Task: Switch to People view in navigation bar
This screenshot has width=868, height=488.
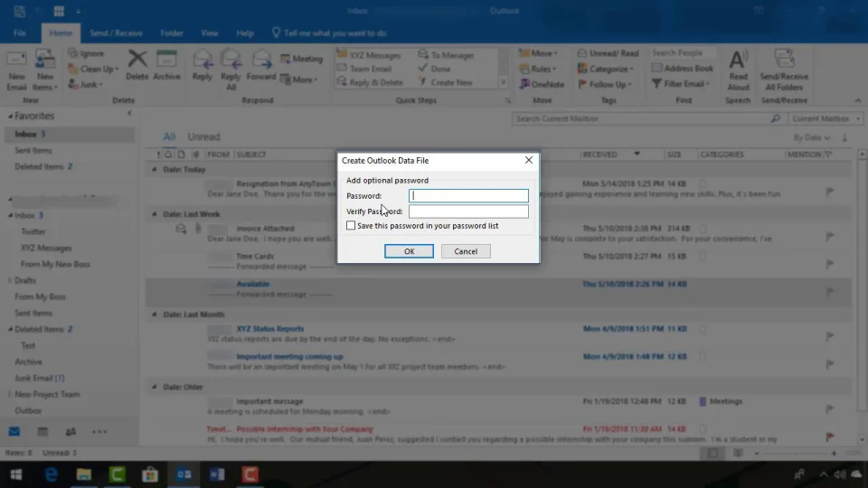Action: click(71, 432)
